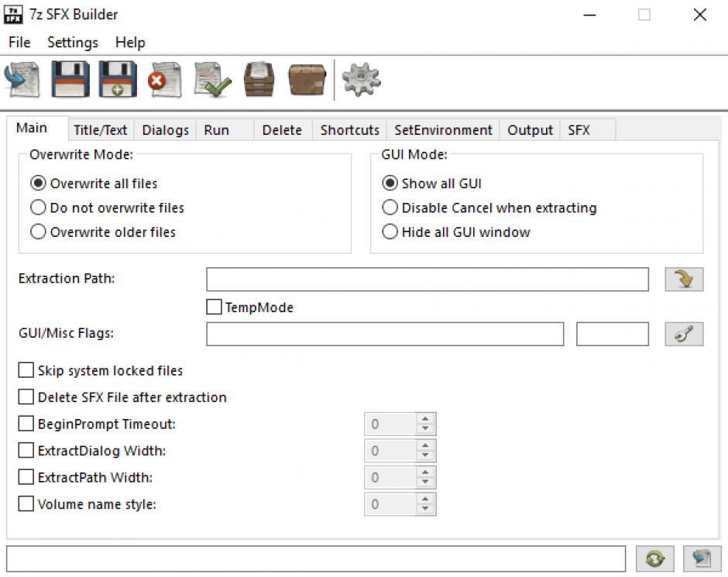This screenshot has width=728, height=577.
Task: Select Hide all GUI window option
Action: (390, 232)
